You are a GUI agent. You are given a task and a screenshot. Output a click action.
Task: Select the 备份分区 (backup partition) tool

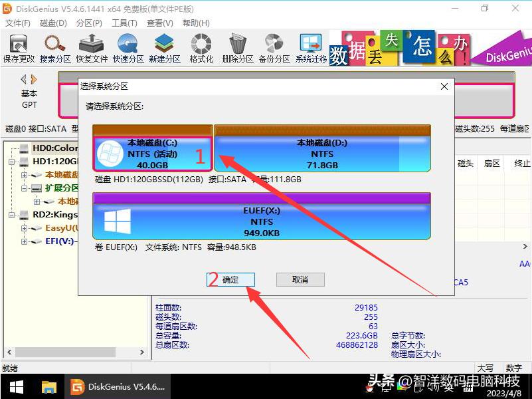(x=274, y=47)
